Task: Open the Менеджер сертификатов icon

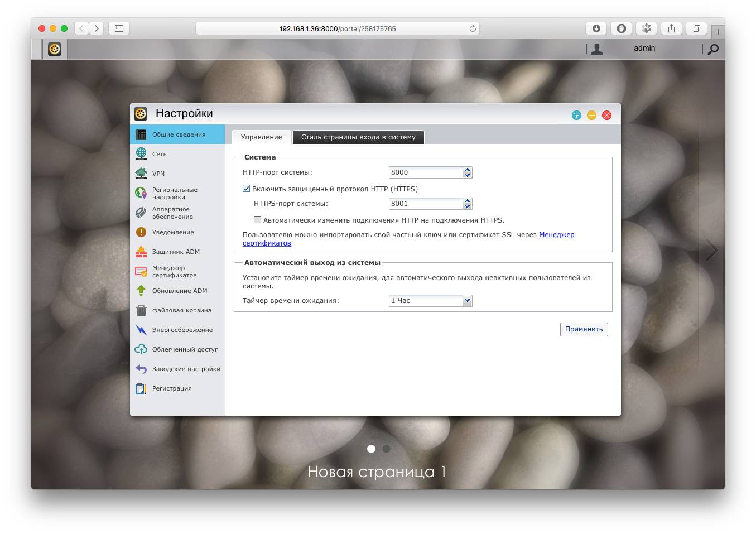Action: [141, 271]
